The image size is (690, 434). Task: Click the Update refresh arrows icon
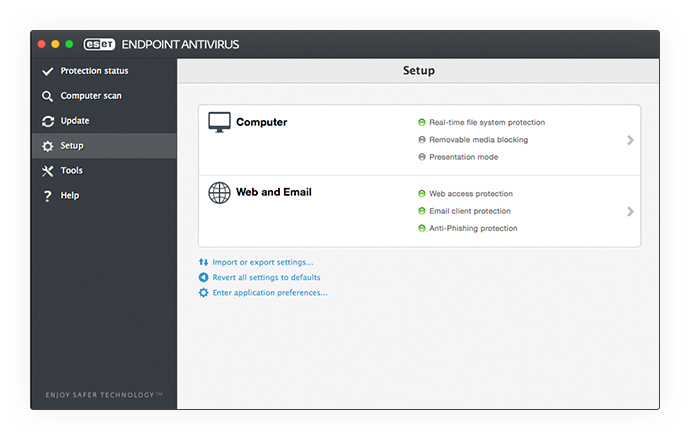48,121
